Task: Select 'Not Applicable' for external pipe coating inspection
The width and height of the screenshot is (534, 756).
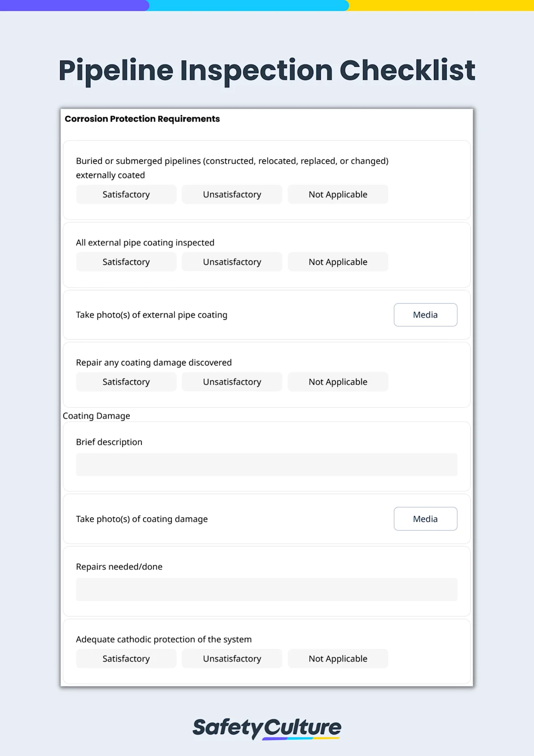Action: pyautogui.click(x=338, y=262)
